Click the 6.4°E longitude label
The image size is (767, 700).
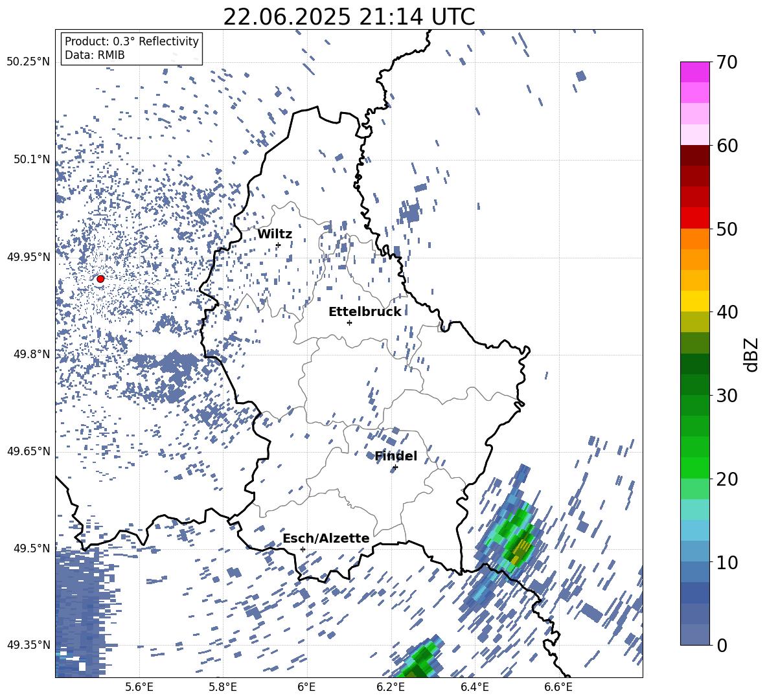coord(474,687)
